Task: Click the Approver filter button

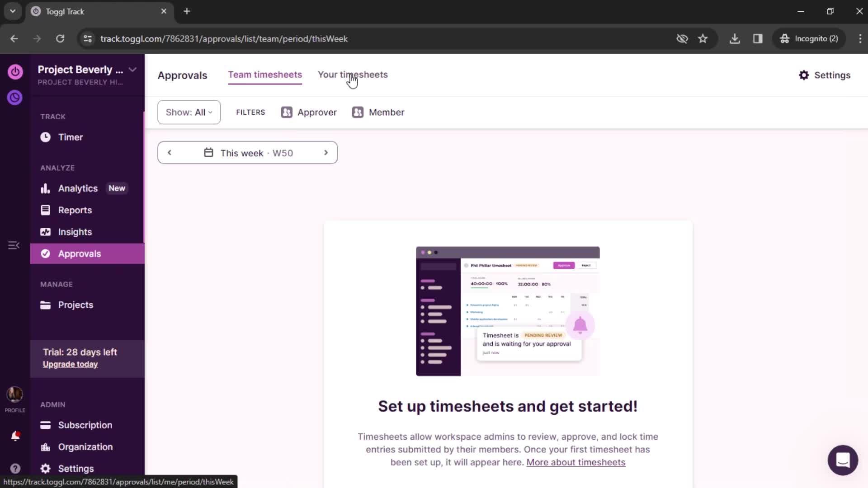Action: tap(309, 112)
